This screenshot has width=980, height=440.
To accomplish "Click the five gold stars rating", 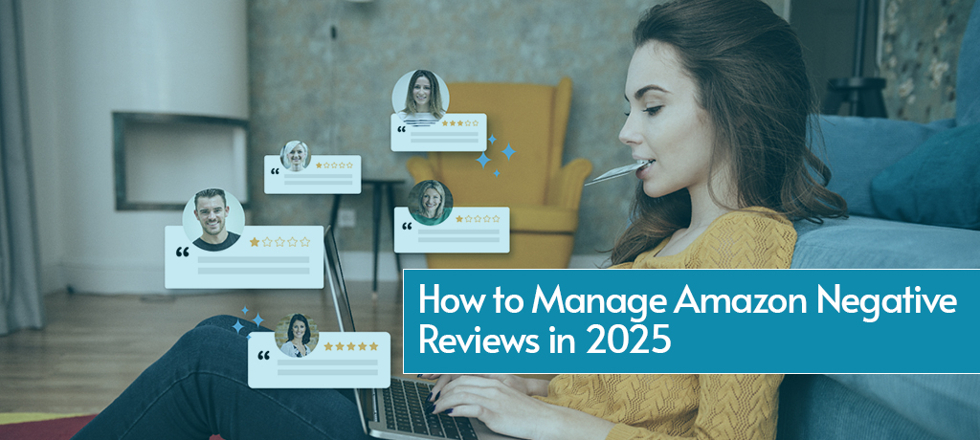I will click(351, 345).
